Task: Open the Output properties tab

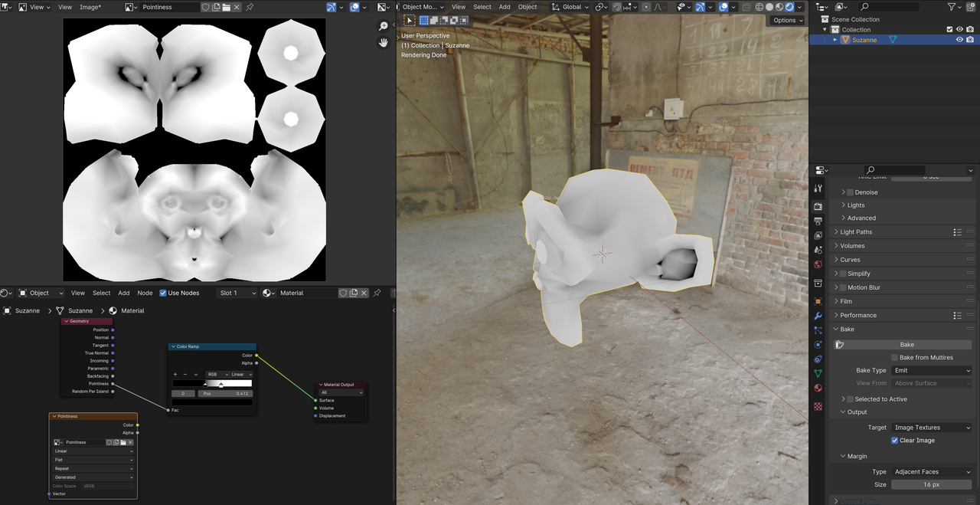Action: [x=818, y=221]
